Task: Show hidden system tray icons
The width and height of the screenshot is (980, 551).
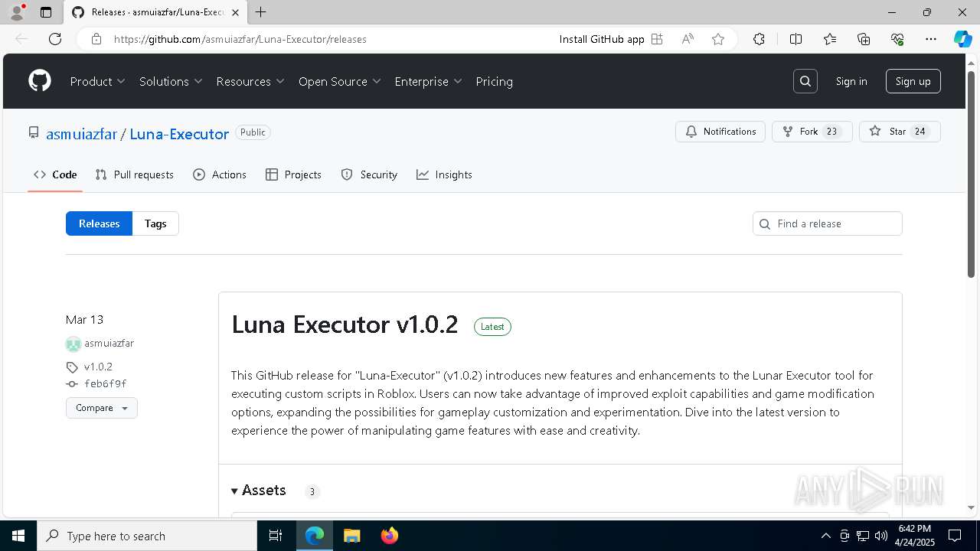Action: 825,536
